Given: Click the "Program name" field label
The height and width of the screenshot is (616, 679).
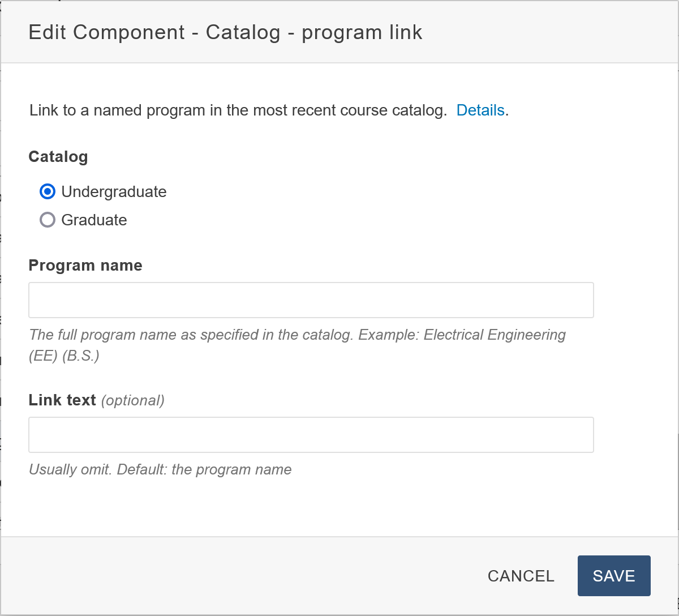Looking at the screenshot, I should 85,266.
